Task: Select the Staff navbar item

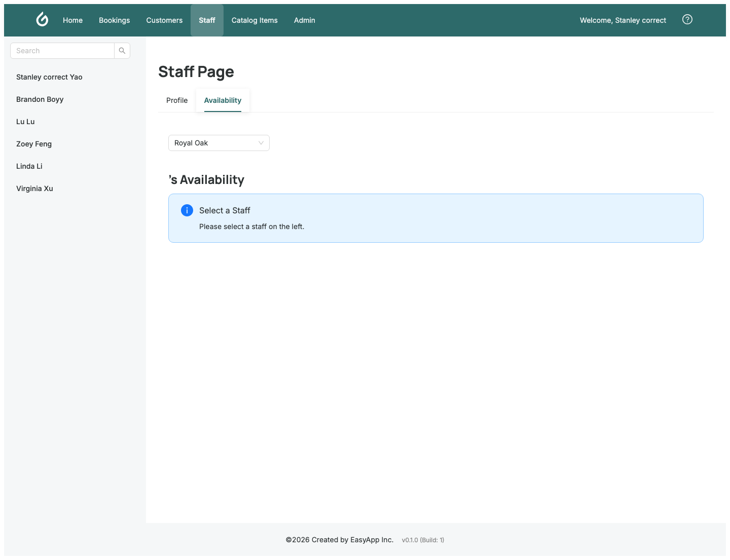Action: coord(207,20)
